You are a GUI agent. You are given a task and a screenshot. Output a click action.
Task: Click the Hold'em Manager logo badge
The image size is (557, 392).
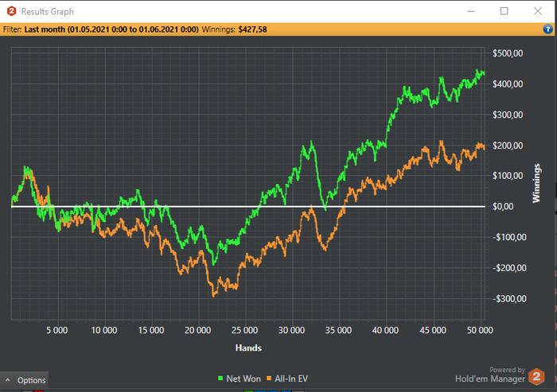[x=536, y=377]
